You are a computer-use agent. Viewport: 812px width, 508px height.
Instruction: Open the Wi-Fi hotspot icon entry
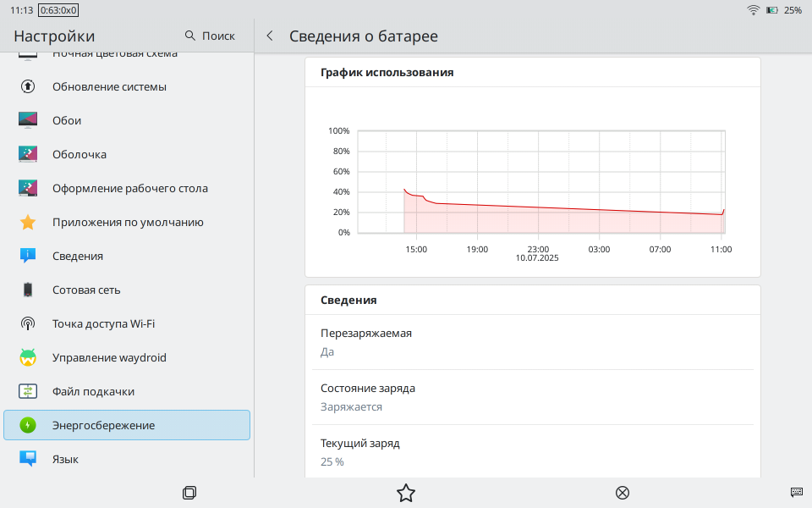[x=28, y=323]
